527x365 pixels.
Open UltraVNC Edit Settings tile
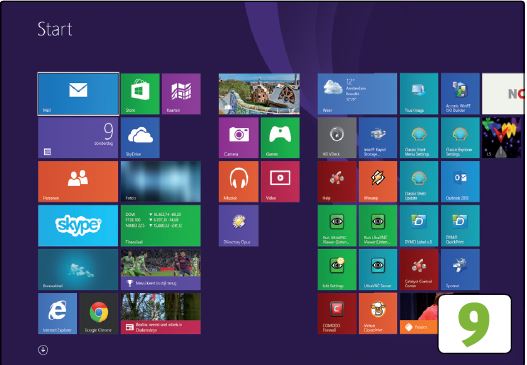pyautogui.click(x=337, y=269)
